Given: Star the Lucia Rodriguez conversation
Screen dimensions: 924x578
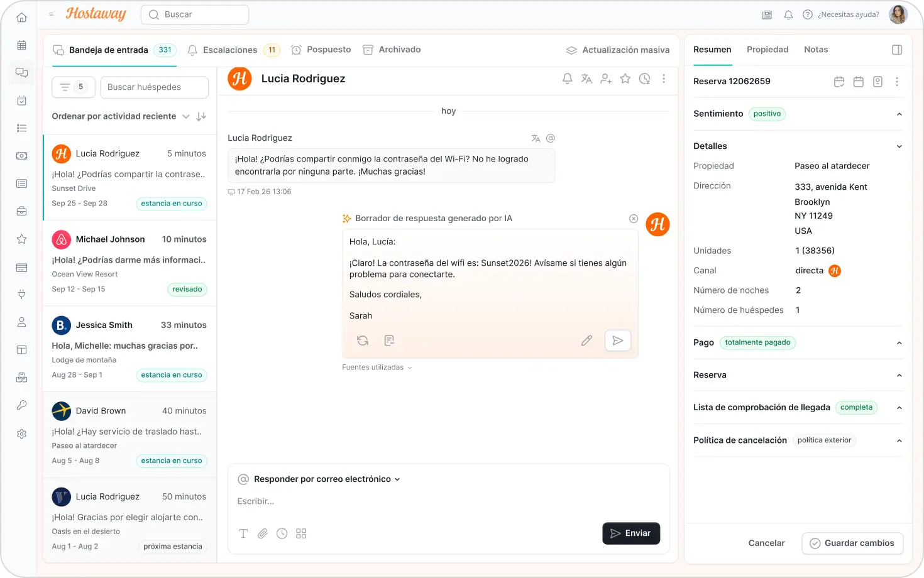Looking at the screenshot, I should pyautogui.click(x=625, y=79).
